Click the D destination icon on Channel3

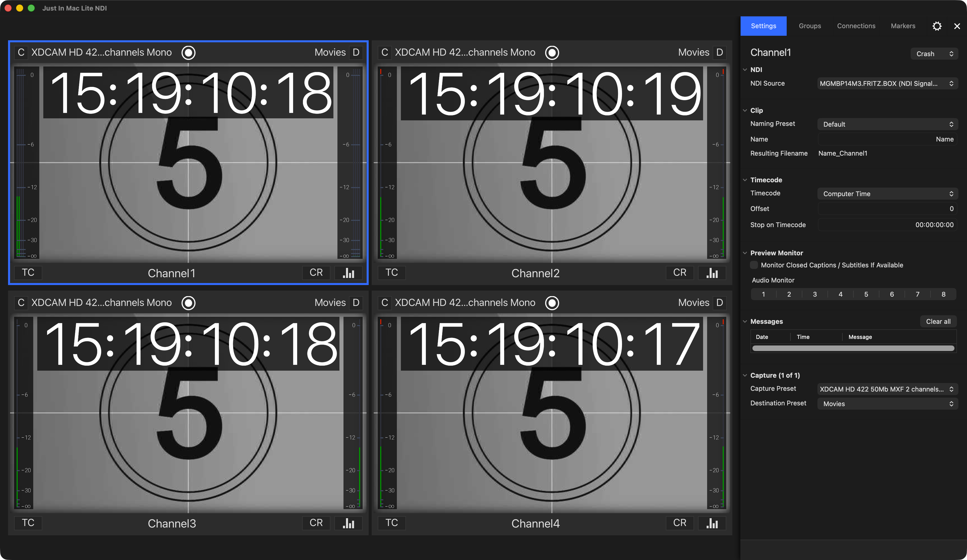click(x=356, y=303)
